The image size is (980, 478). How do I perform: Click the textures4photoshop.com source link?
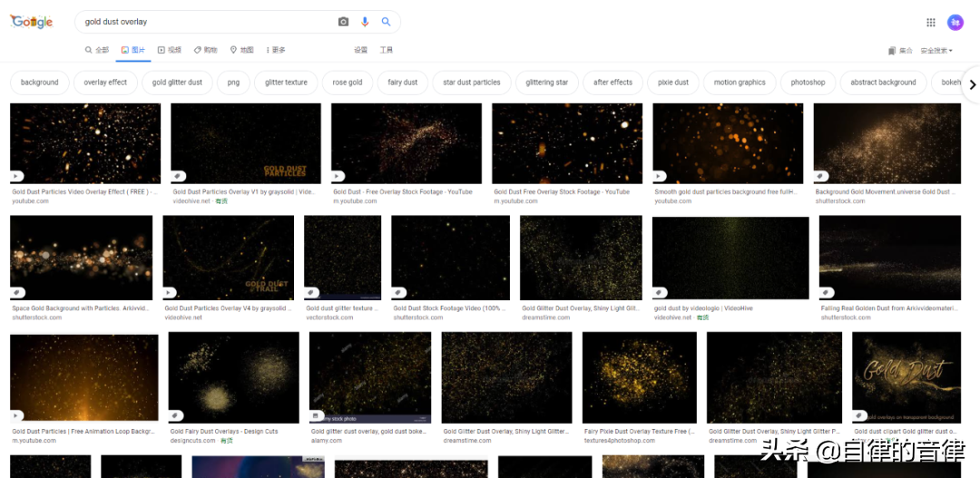pyautogui.click(x=620, y=441)
